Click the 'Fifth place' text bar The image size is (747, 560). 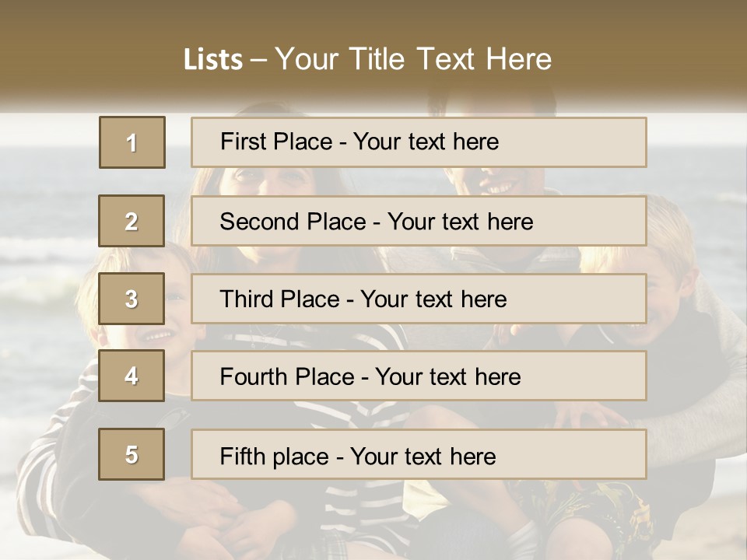tap(419, 455)
